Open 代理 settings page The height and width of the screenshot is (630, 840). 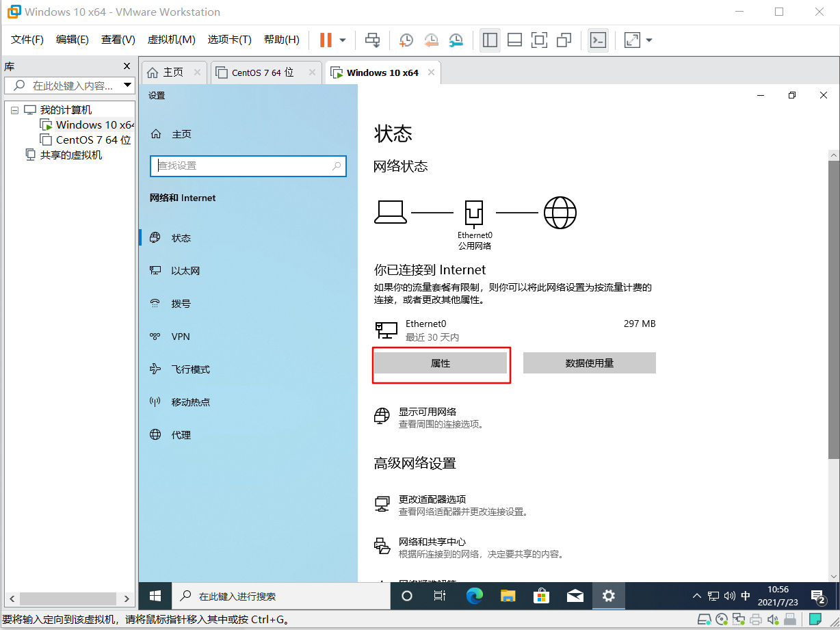coord(248,435)
